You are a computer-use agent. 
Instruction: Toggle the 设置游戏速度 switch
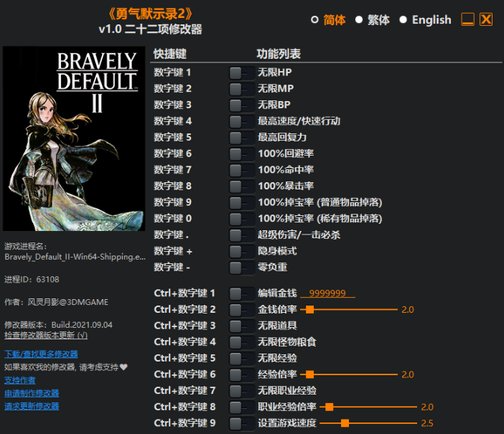tap(242, 423)
